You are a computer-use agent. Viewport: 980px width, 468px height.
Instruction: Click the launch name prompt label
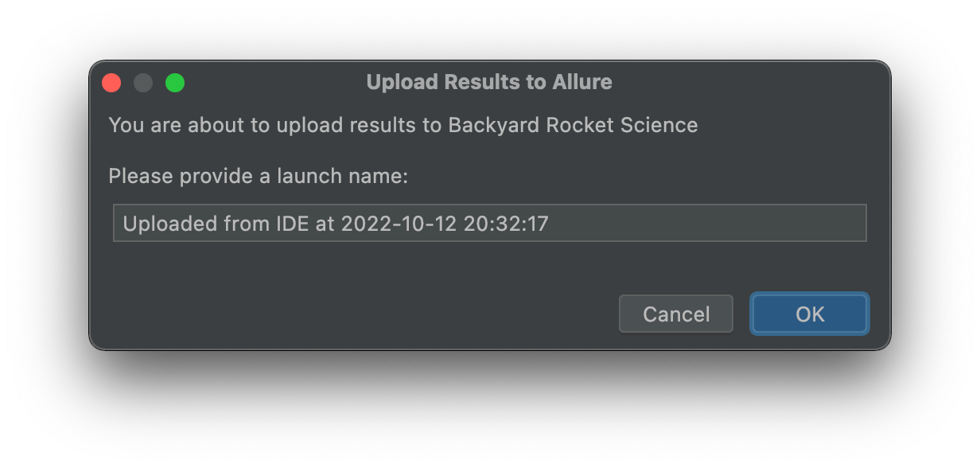pyautogui.click(x=259, y=176)
